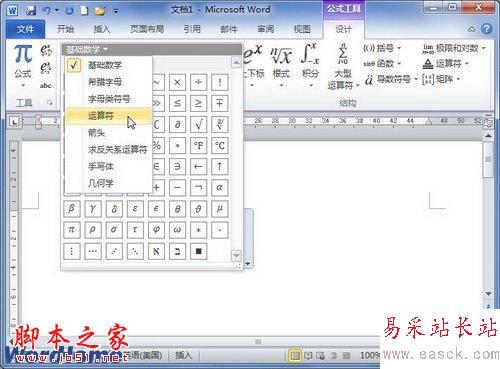
Task: Insert the contains-as-member symbol
Action: coord(177,166)
